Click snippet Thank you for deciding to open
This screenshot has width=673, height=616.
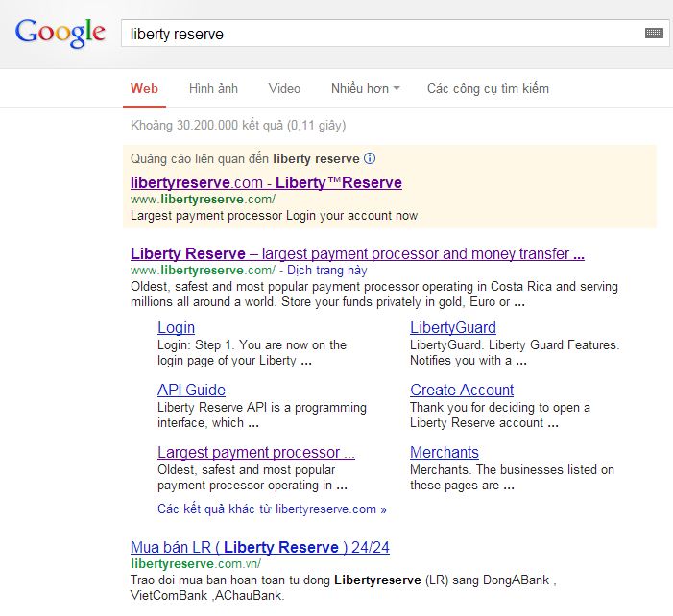[500, 415]
